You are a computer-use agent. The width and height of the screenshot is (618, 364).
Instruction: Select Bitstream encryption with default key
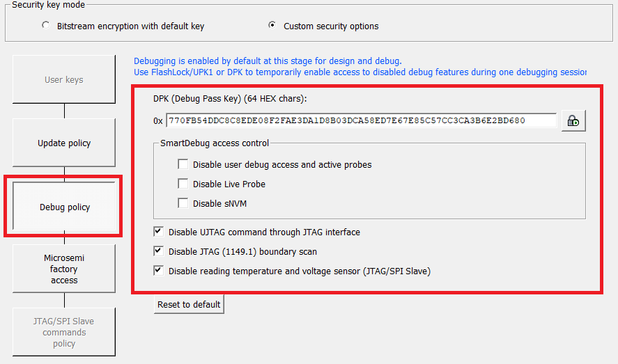click(x=45, y=26)
